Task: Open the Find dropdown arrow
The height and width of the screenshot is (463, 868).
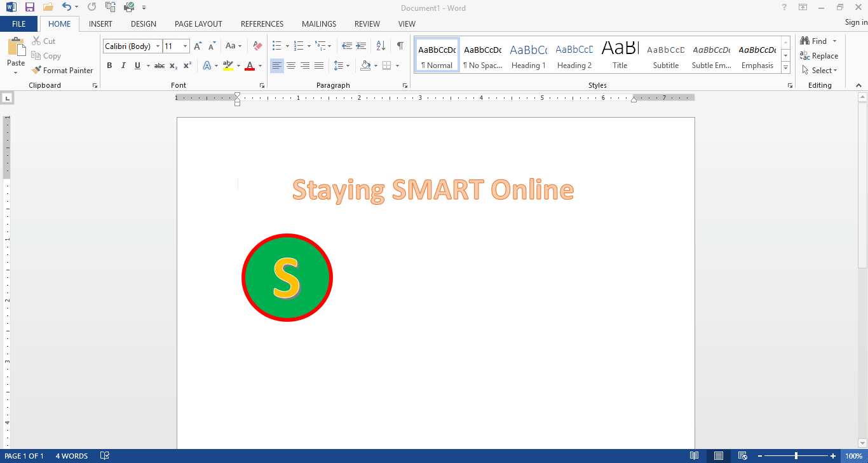Action: click(x=835, y=41)
